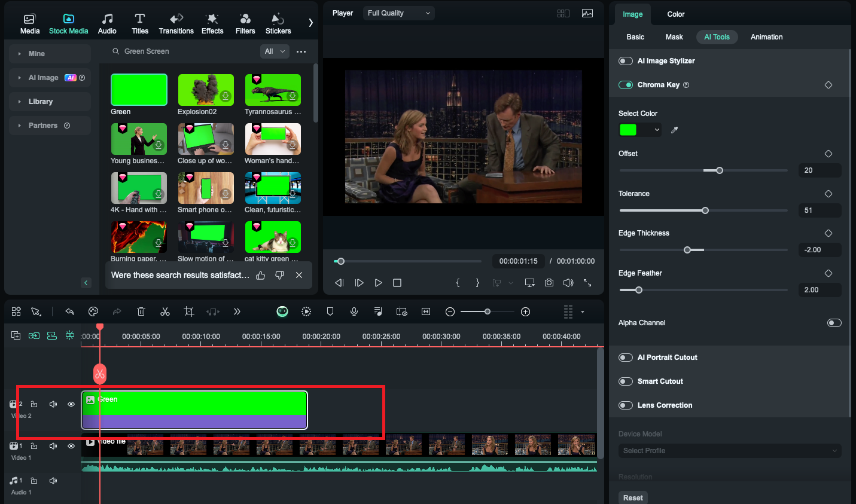Click the crop tool icon

[189, 311]
